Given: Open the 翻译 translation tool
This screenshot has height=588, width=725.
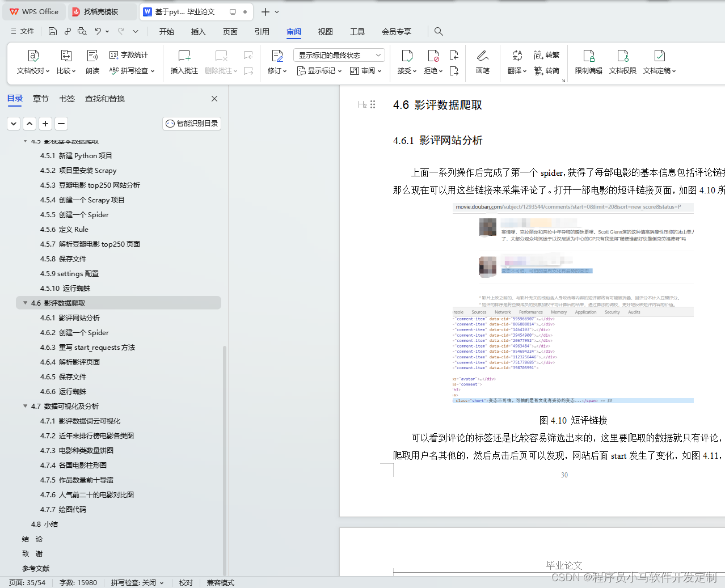Looking at the screenshot, I should click(515, 61).
